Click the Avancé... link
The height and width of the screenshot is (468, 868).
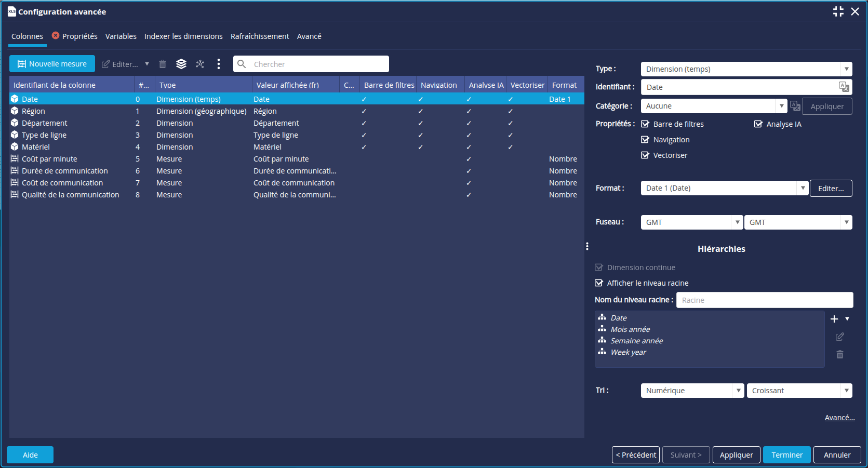click(839, 418)
